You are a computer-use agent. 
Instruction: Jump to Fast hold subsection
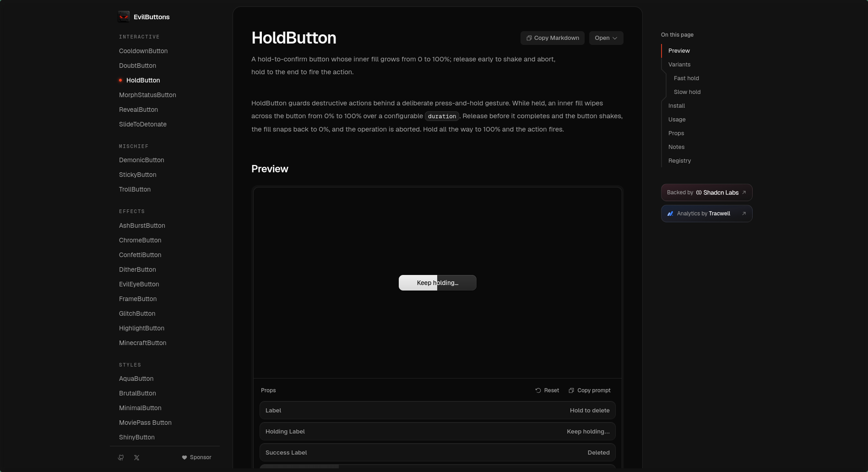[686, 78]
